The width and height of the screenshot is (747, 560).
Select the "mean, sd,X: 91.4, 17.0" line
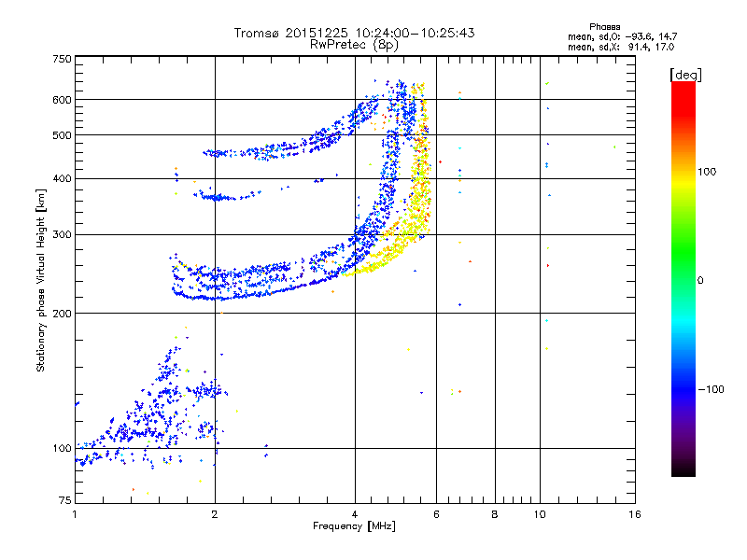point(621,47)
